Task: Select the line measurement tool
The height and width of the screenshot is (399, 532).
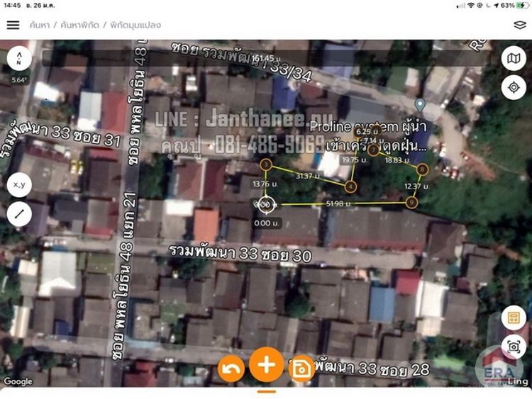Action: pos(19,213)
